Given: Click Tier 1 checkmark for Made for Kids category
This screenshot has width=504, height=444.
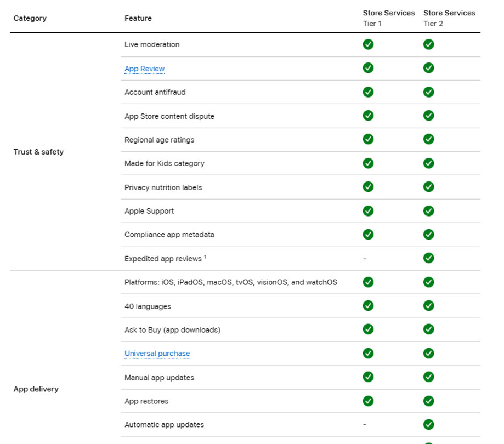Looking at the screenshot, I should (368, 163).
